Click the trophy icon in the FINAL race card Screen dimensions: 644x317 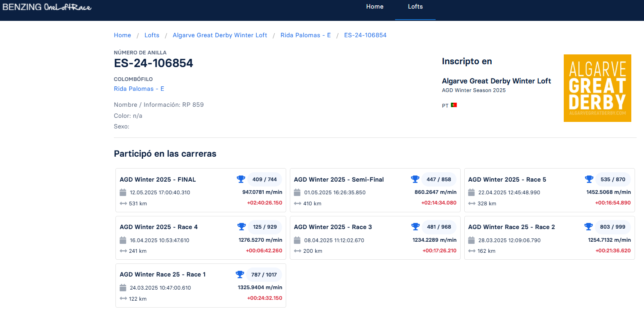241,179
